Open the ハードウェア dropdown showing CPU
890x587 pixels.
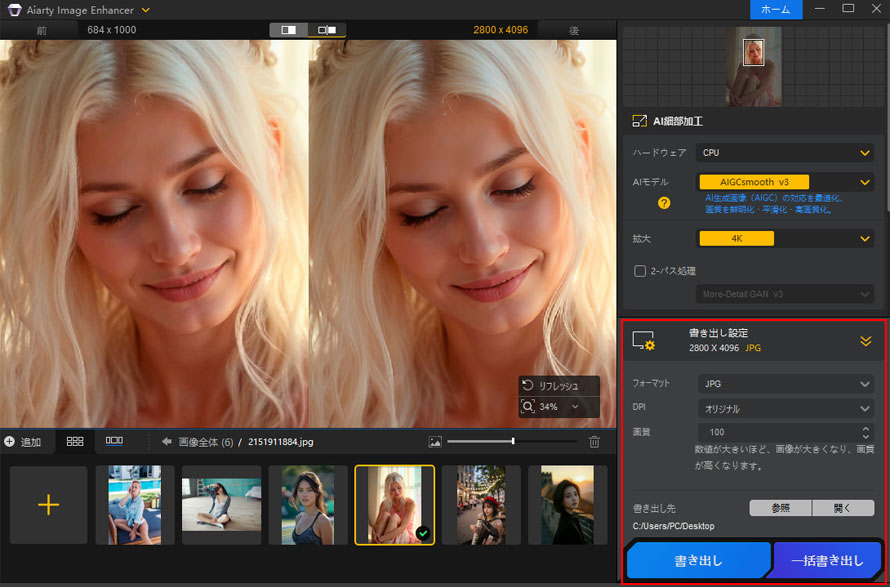tap(785, 153)
